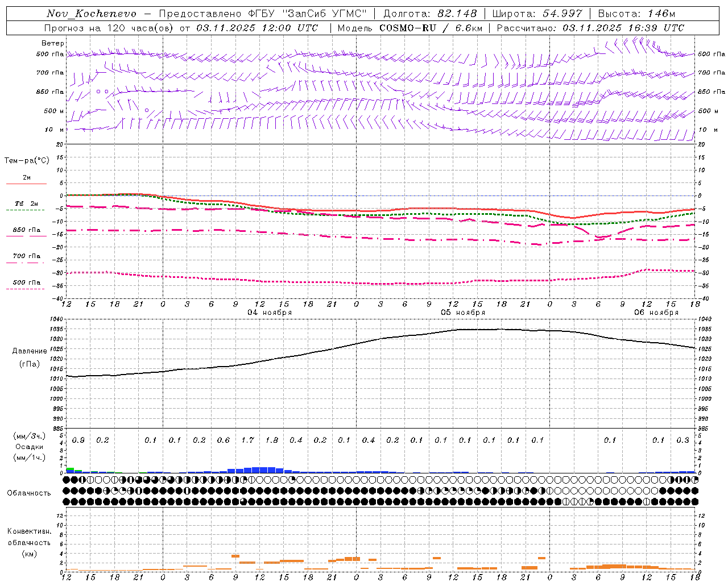Click the longitude value Долгота: 82.148
Screen dimensions: 728x582
click(430, 14)
